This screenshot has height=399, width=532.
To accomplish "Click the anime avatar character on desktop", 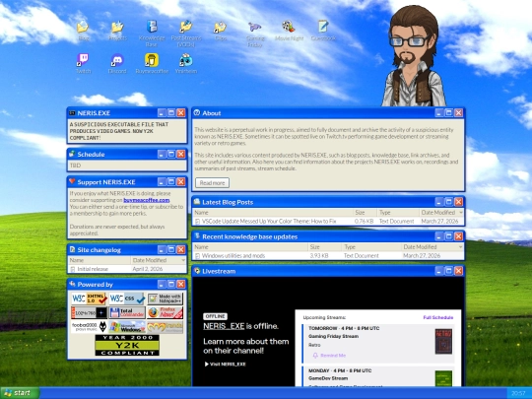I will (413, 56).
